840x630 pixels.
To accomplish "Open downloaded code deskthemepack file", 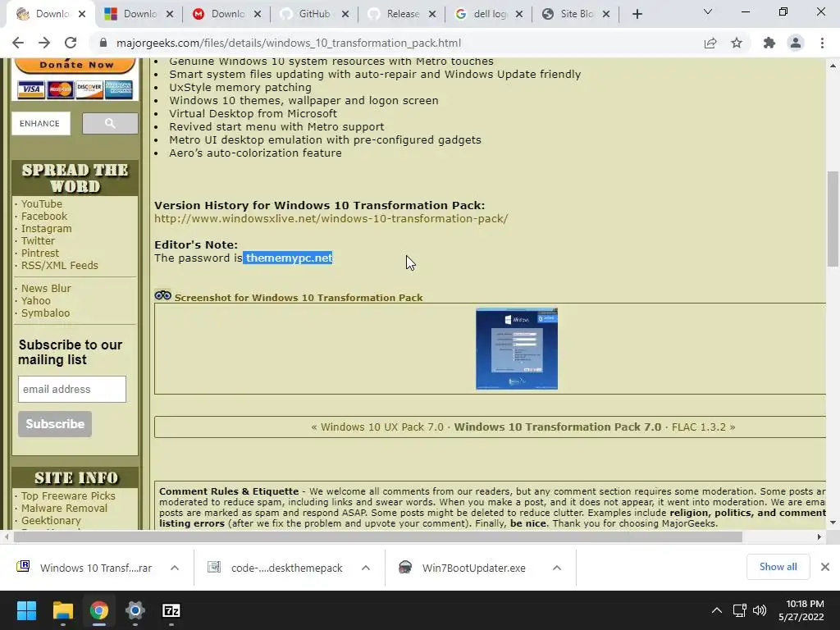I will point(276,568).
